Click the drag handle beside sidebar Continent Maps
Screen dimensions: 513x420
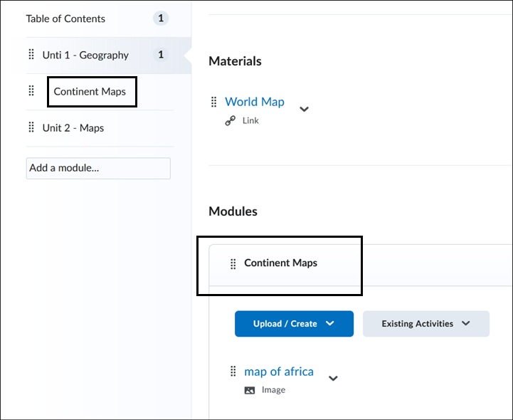pos(31,91)
